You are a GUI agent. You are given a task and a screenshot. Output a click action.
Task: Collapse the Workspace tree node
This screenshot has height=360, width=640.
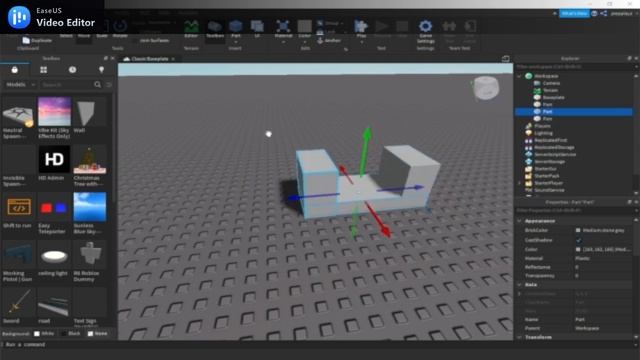click(519, 76)
